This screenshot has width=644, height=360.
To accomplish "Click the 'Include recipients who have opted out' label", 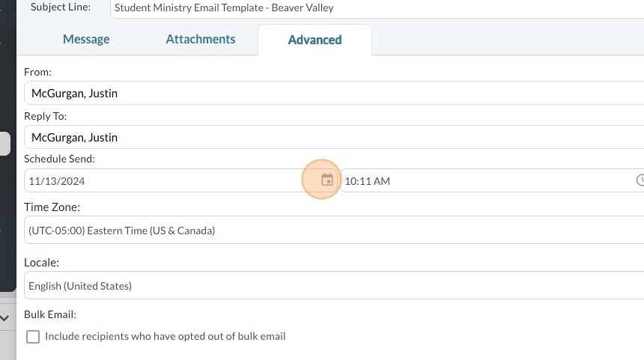I will click(165, 337).
